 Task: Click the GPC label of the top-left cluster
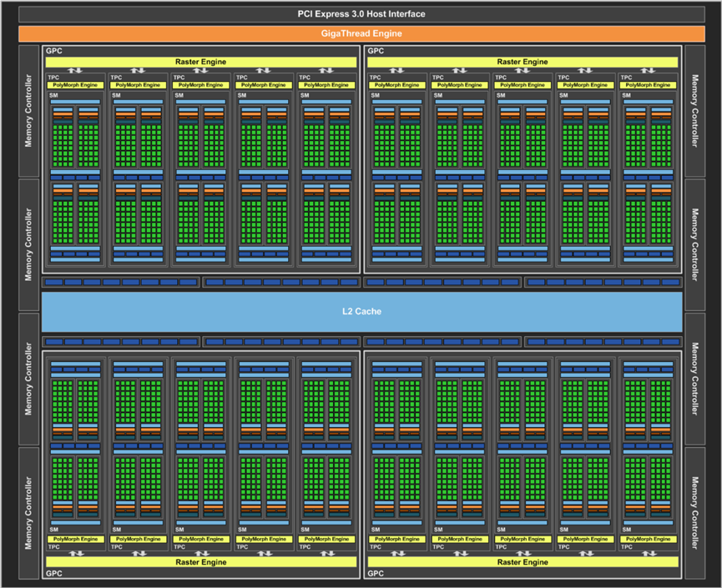54,51
